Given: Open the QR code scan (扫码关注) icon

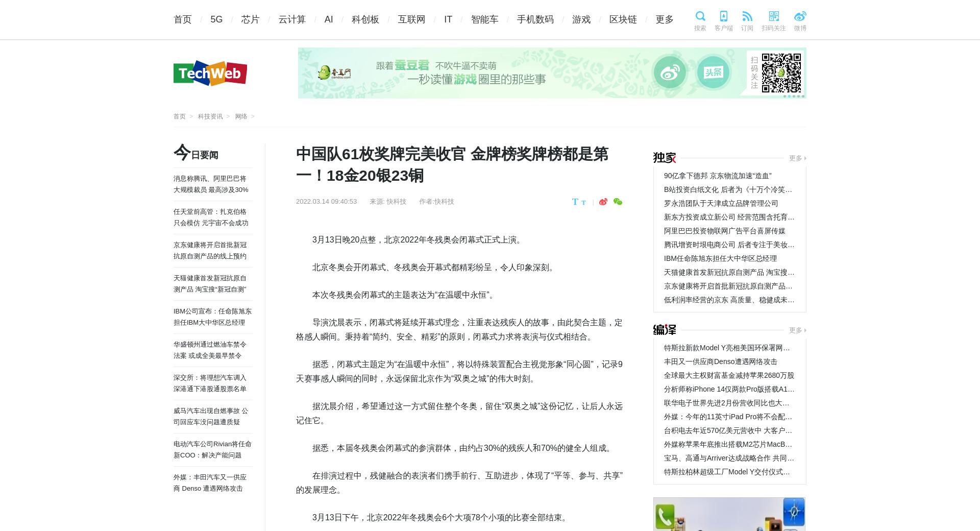Looking at the screenshot, I should (x=773, y=16).
